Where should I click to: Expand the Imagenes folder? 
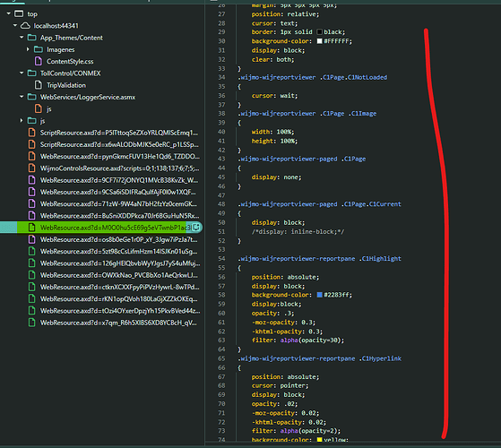[x=28, y=49]
